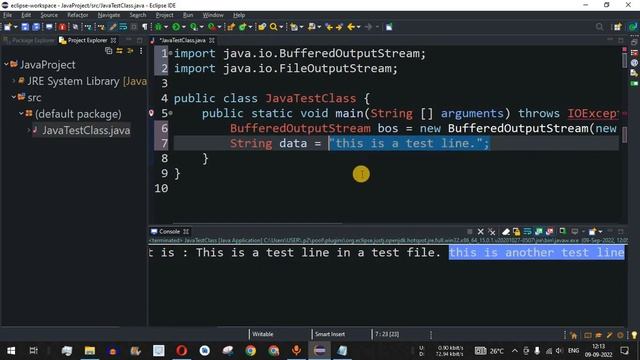Click the Smart Insert status bar entry

coord(330,334)
